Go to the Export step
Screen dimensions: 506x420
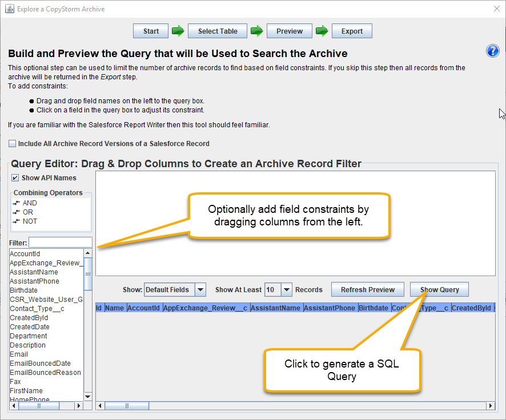[352, 31]
